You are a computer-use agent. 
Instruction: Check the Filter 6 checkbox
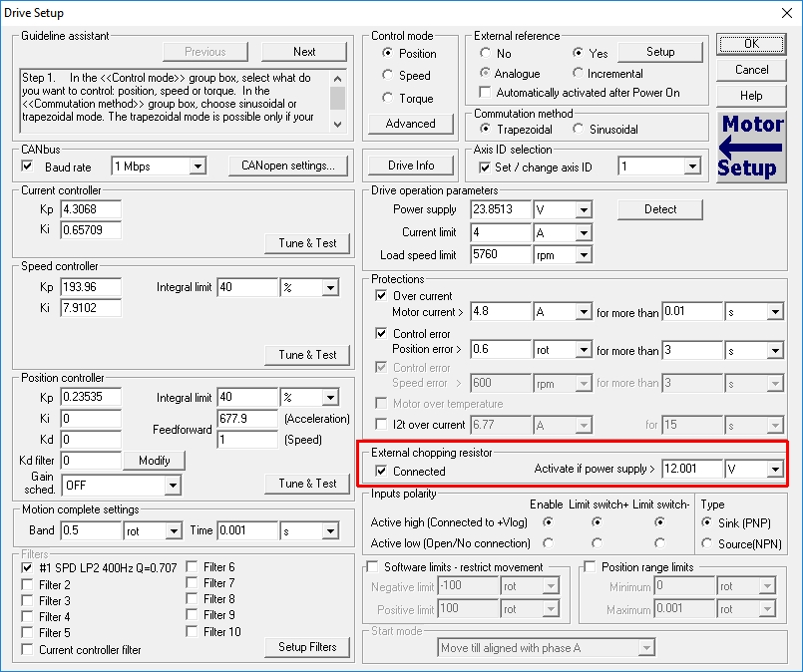(x=192, y=566)
